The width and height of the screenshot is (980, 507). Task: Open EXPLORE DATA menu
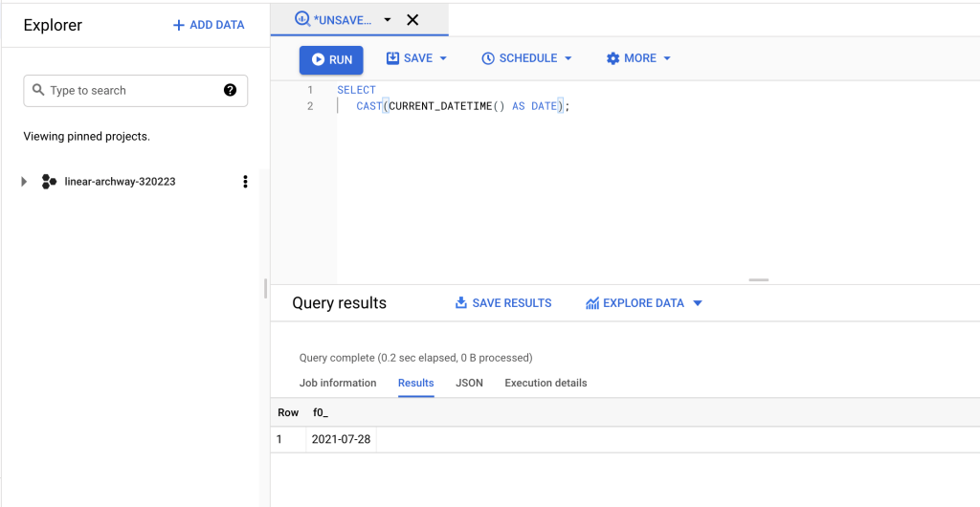coord(644,303)
